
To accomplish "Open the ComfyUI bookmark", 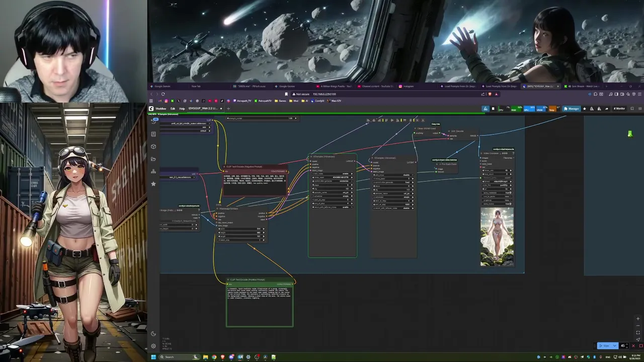I will [318, 101].
